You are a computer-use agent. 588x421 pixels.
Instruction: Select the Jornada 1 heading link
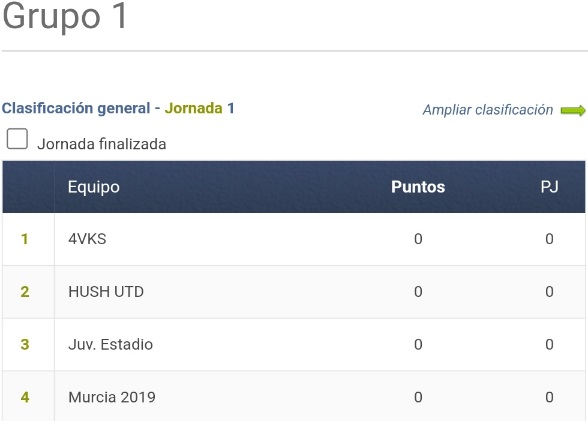pos(200,108)
